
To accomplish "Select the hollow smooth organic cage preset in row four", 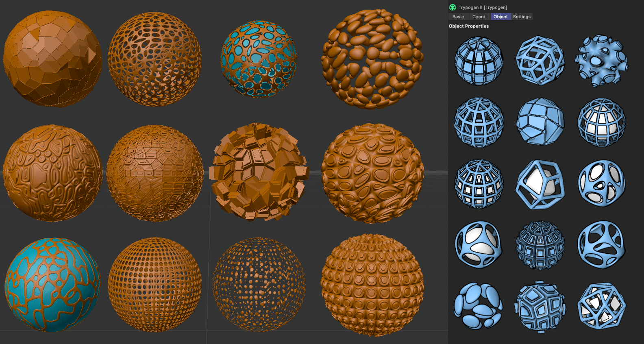I will (602, 245).
